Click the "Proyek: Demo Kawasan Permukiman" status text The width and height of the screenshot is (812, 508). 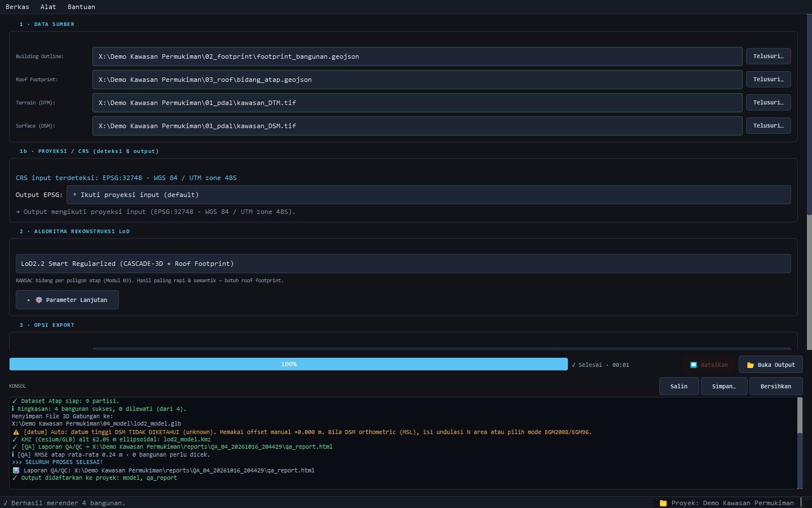click(732, 503)
